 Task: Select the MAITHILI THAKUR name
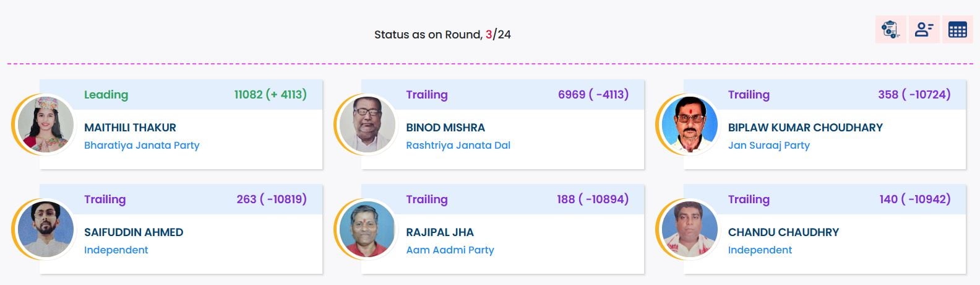tap(130, 128)
